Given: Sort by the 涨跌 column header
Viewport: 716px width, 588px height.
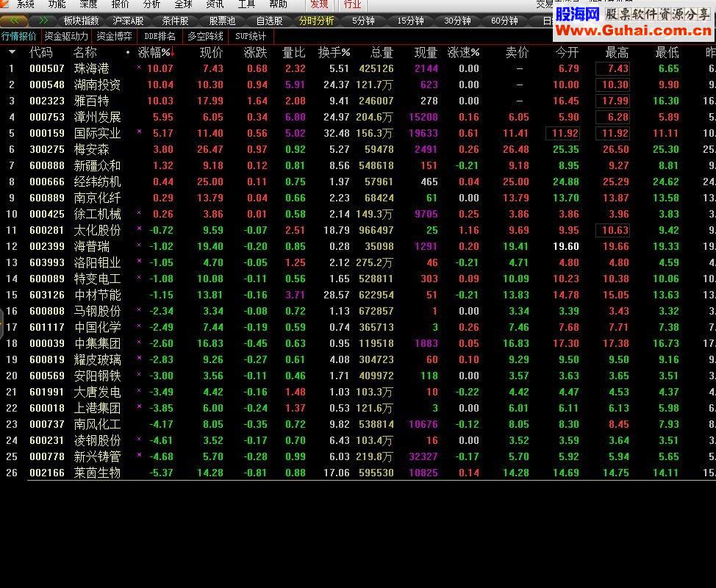Looking at the screenshot, I should click(x=255, y=52).
